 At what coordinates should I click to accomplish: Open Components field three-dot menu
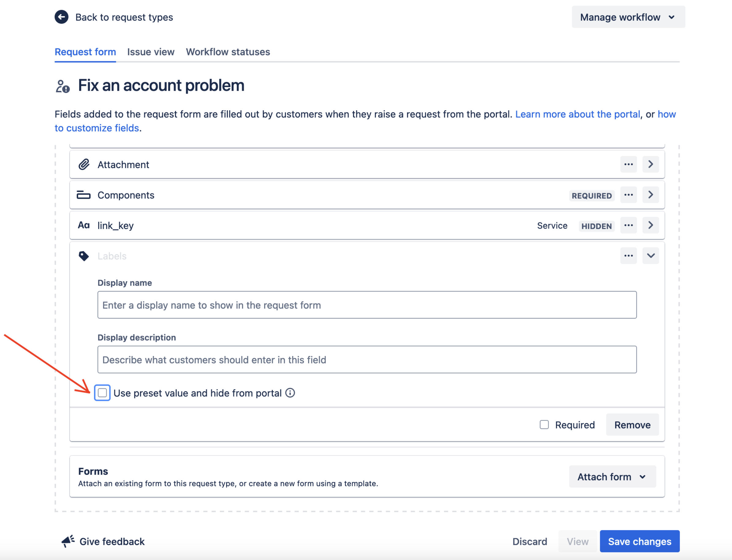click(628, 195)
